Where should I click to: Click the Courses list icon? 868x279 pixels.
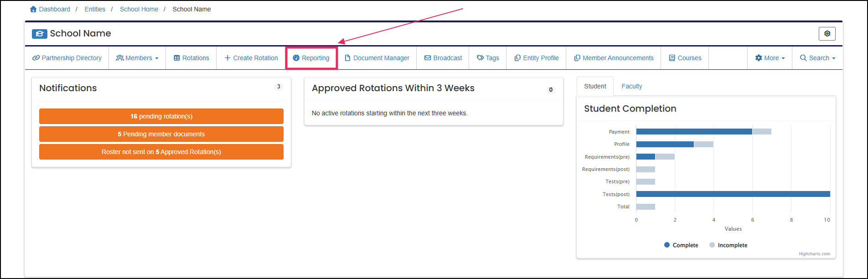tap(672, 58)
